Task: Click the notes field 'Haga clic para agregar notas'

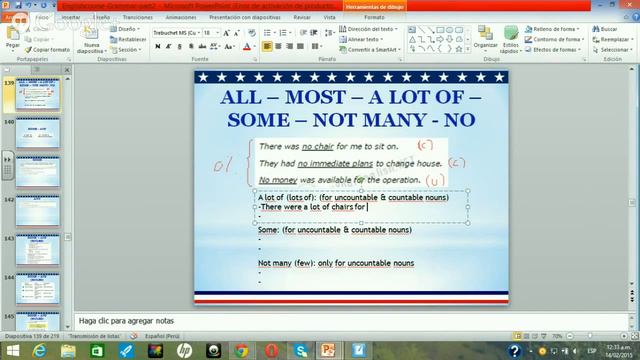Action: [x=353, y=321]
